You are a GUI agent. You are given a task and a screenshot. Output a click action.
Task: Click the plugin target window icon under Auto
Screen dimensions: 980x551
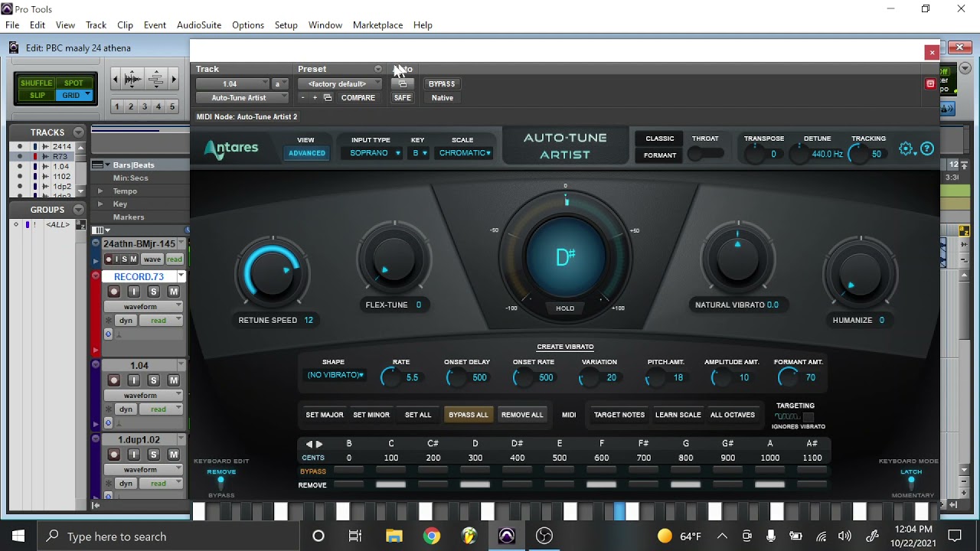tap(403, 83)
